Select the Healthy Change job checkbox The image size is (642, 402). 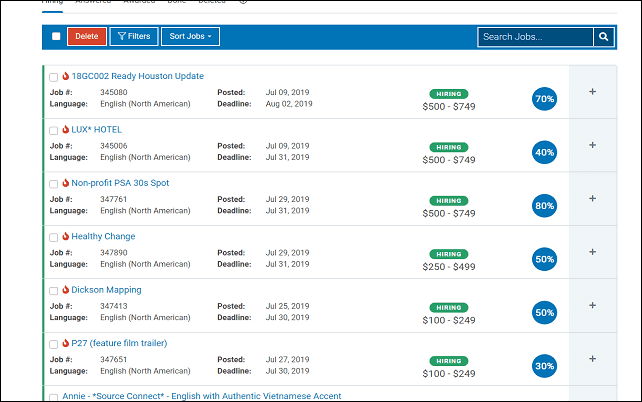coord(54,238)
